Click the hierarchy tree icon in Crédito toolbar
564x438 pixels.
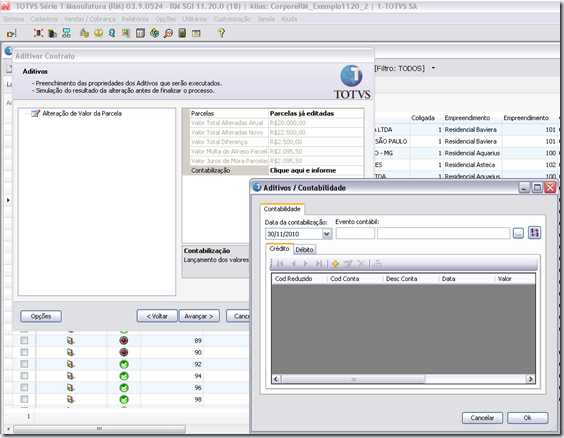[x=377, y=264]
